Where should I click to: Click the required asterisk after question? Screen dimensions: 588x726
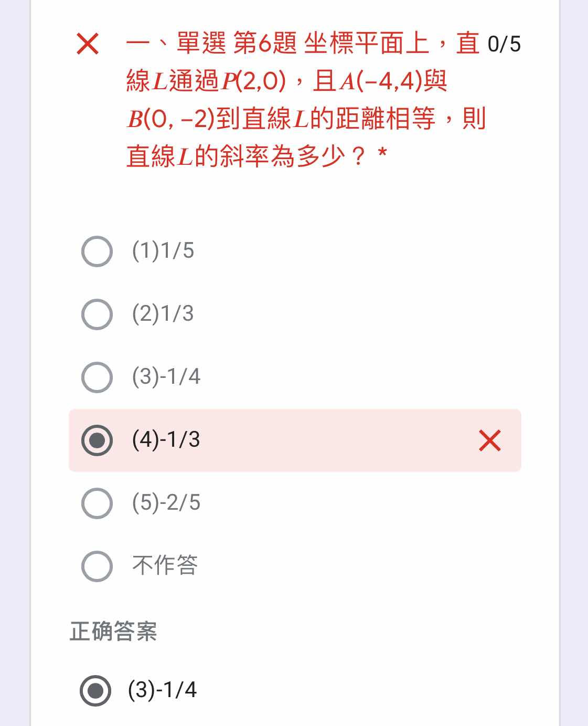(x=383, y=153)
